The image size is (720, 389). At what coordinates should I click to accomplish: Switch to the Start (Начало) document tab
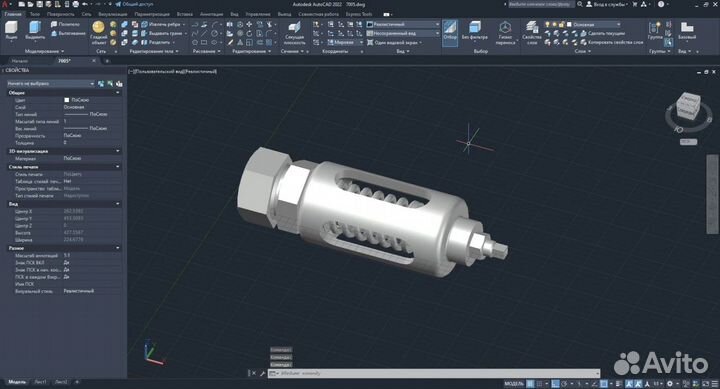coord(20,61)
